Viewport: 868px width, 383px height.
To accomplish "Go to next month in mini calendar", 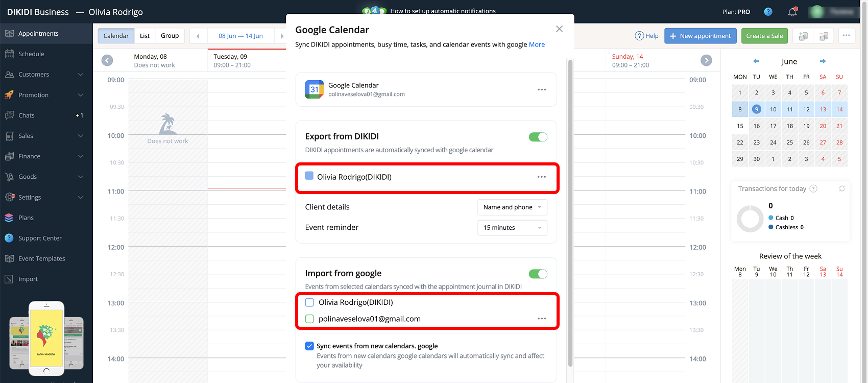I will [x=823, y=61].
